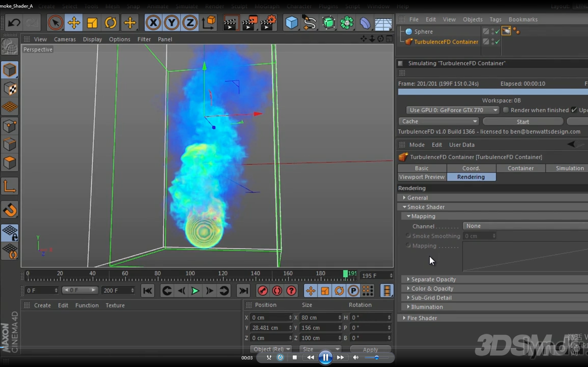Image resolution: width=588 pixels, height=367 pixels.
Task: Open the Object (Rel) dropdown
Action: pyautogui.click(x=271, y=349)
